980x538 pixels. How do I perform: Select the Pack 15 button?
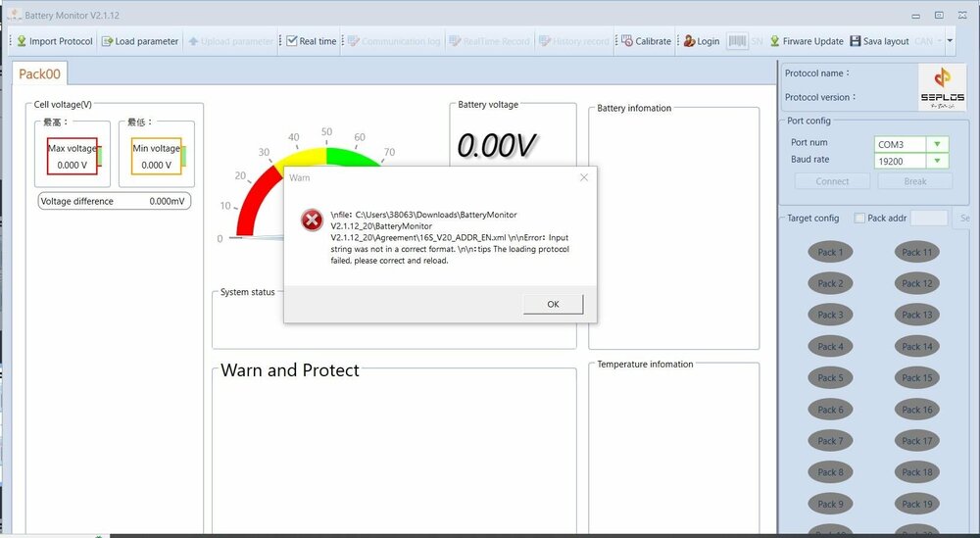point(917,378)
